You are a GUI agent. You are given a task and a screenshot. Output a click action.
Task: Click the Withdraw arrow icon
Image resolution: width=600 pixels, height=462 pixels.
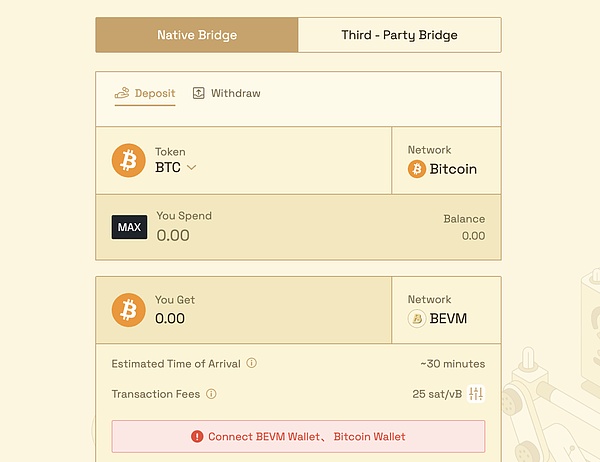pyautogui.click(x=198, y=93)
